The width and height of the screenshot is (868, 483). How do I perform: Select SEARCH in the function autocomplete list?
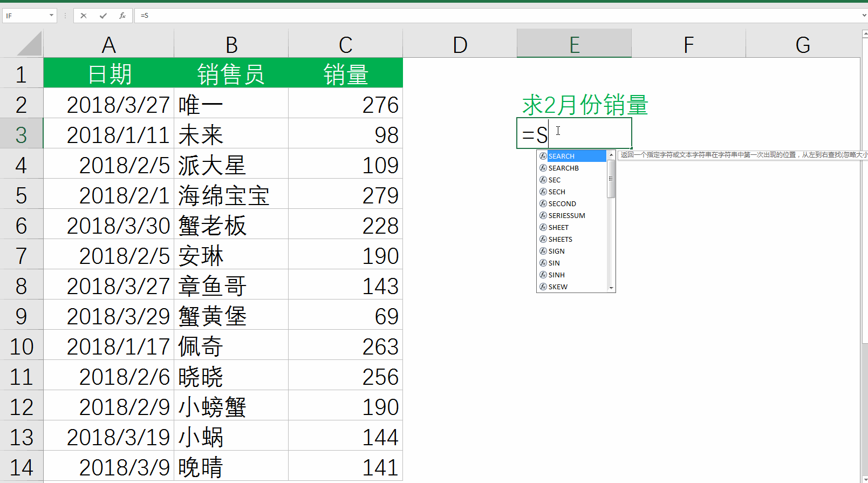pyautogui.click(x=572, y=156)
